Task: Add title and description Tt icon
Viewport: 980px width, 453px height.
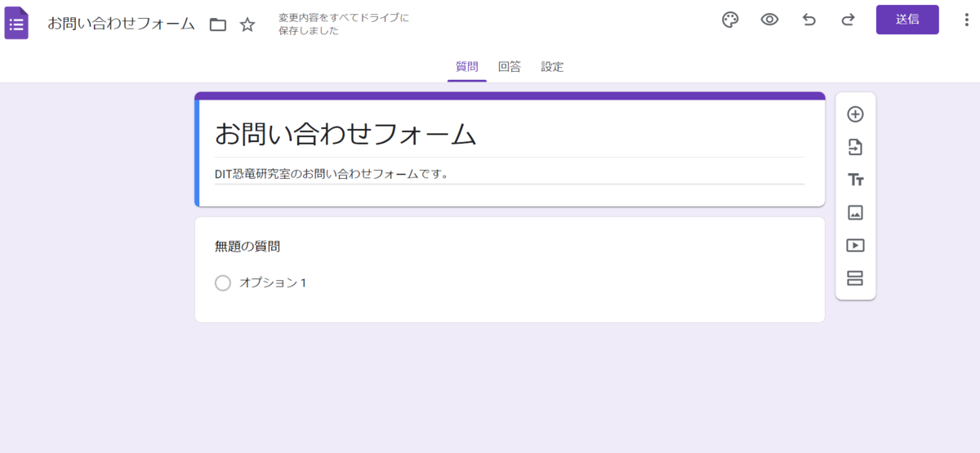Action: pos(855,180)
